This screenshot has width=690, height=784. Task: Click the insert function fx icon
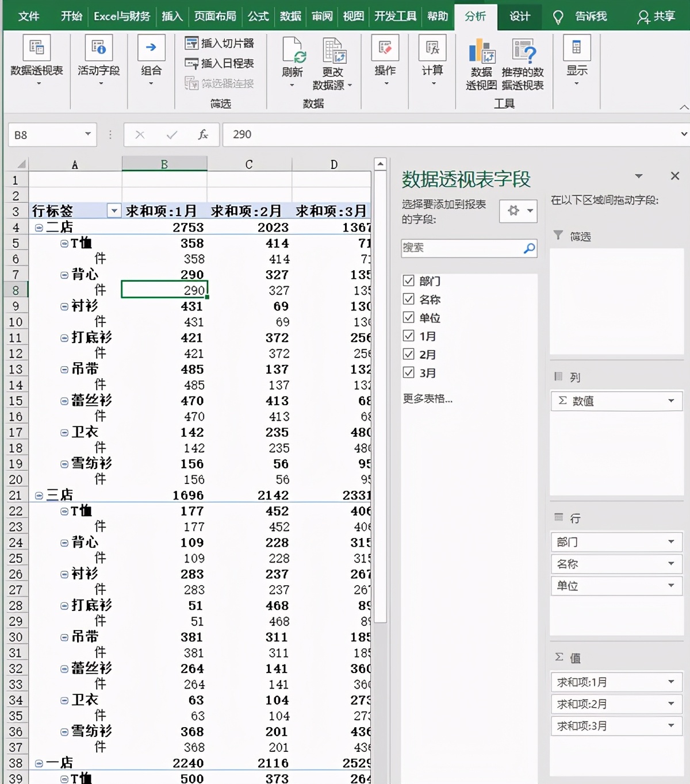(x=203, y=134)
